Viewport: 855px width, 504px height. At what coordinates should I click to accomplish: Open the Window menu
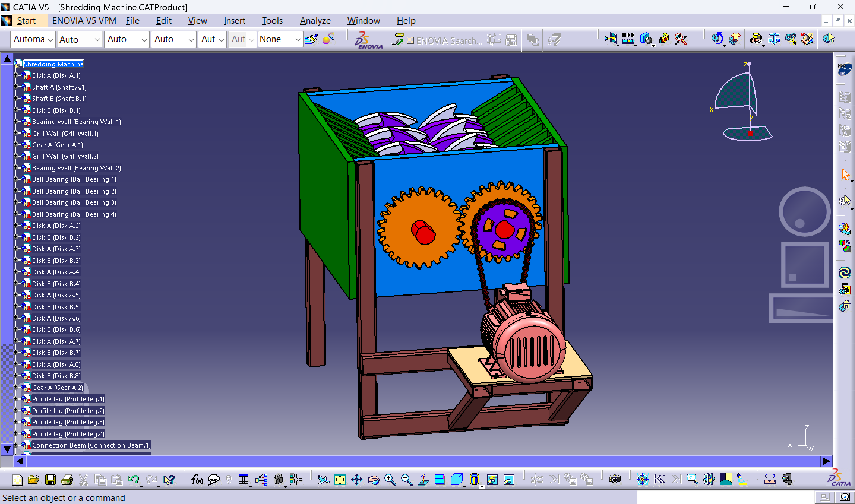coord(364,21)
